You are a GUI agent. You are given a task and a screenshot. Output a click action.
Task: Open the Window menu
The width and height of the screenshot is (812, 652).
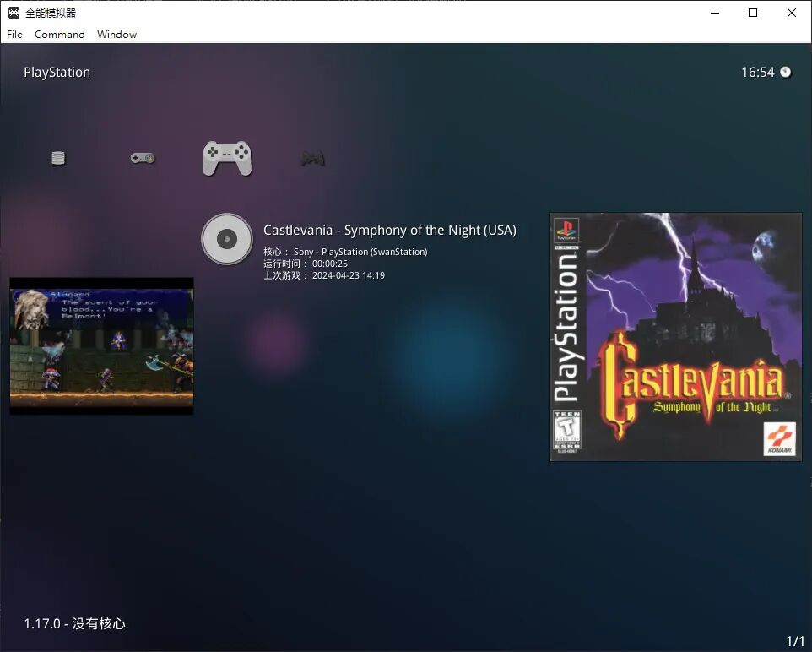pyautogui.click(x=116, y=35)
